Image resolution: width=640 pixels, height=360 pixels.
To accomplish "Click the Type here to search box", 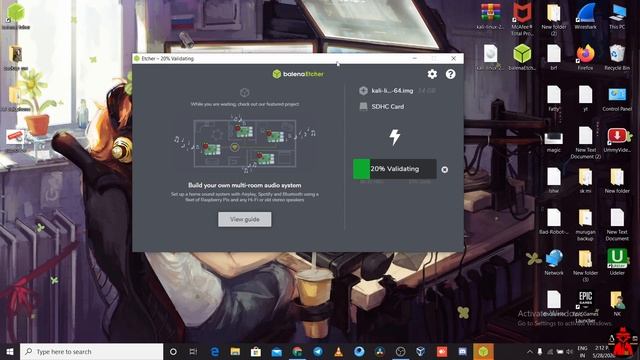I will (91, 351).
